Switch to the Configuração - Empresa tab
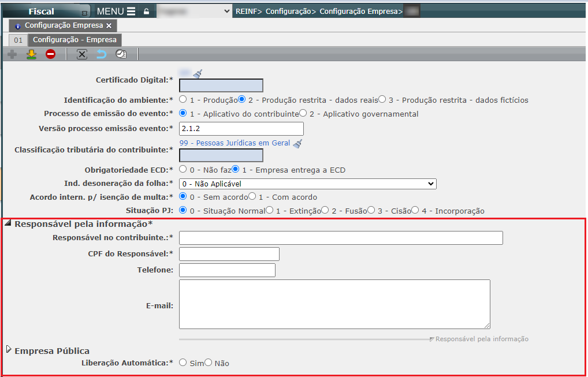Image resolution: width=588 pixels, height=377 pixels. [x=75, y=40]
